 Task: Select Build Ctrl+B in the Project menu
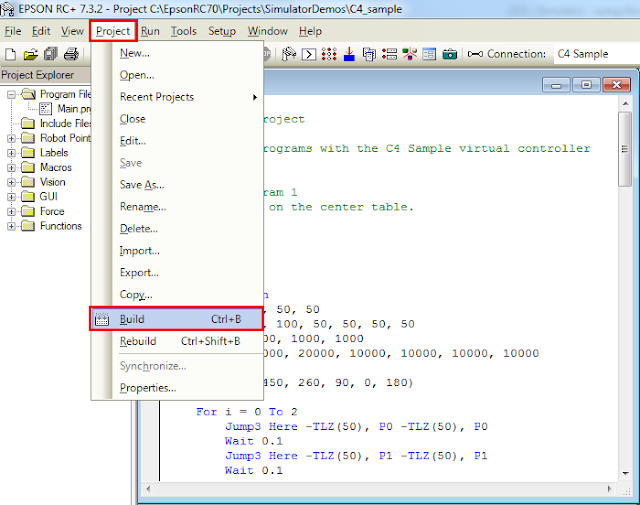click(x=176, y=319)
